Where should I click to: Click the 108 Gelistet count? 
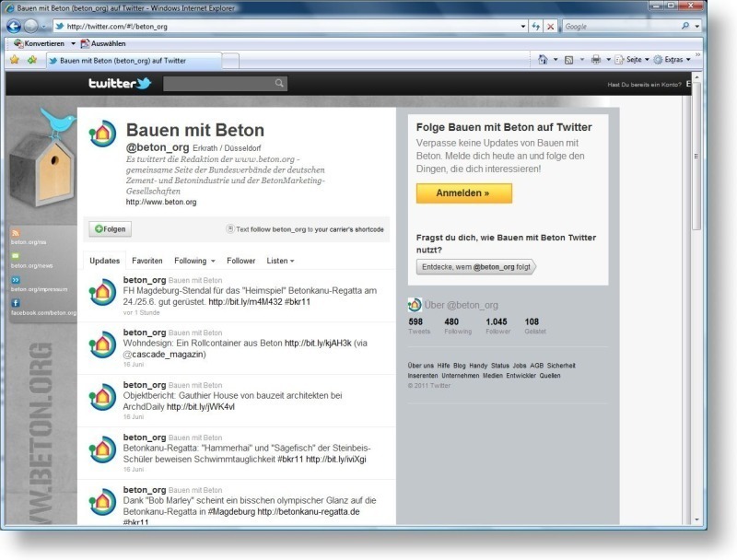[535, 325]
